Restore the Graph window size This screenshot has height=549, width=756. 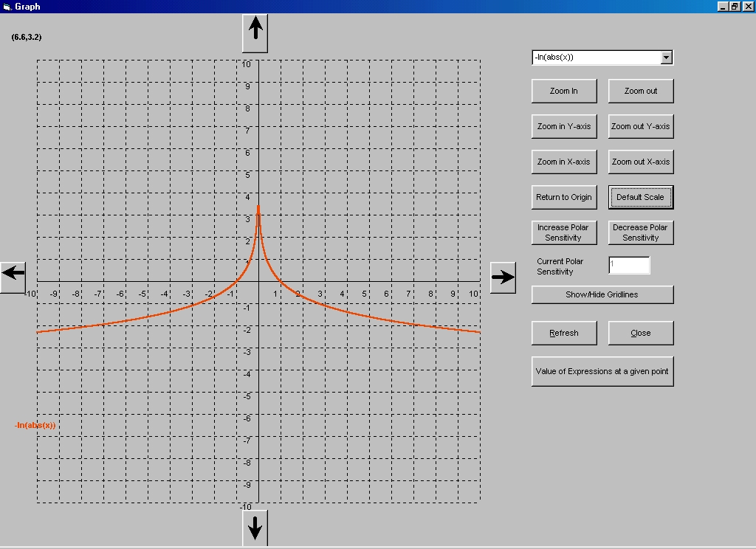tap(735, 6)
